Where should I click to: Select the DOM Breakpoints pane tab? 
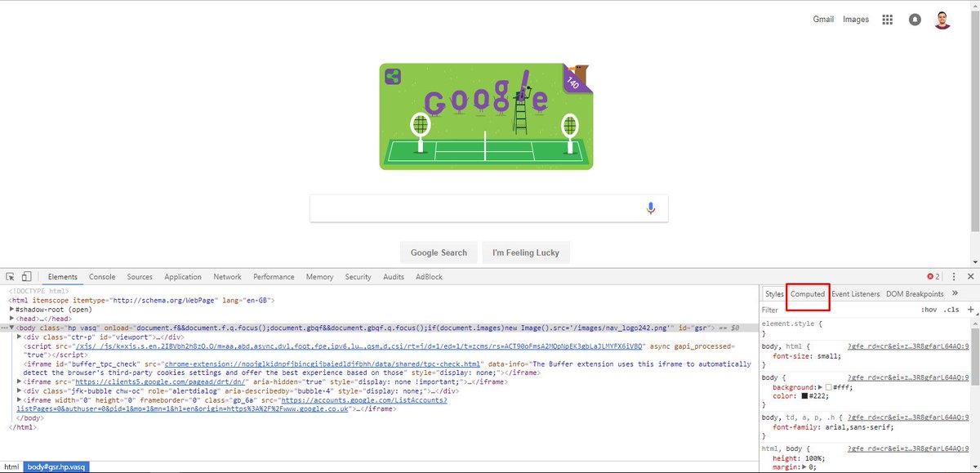click(915, 294)
